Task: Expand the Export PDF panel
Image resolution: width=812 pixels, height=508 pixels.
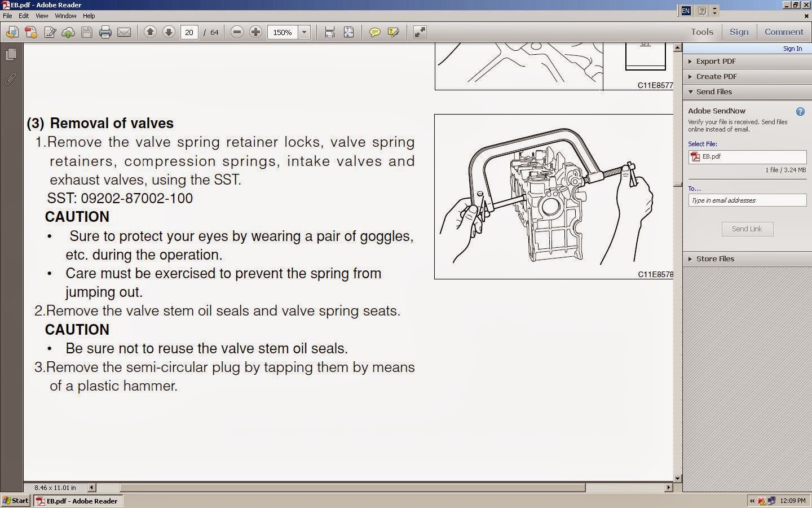Action: click(747, 62)
